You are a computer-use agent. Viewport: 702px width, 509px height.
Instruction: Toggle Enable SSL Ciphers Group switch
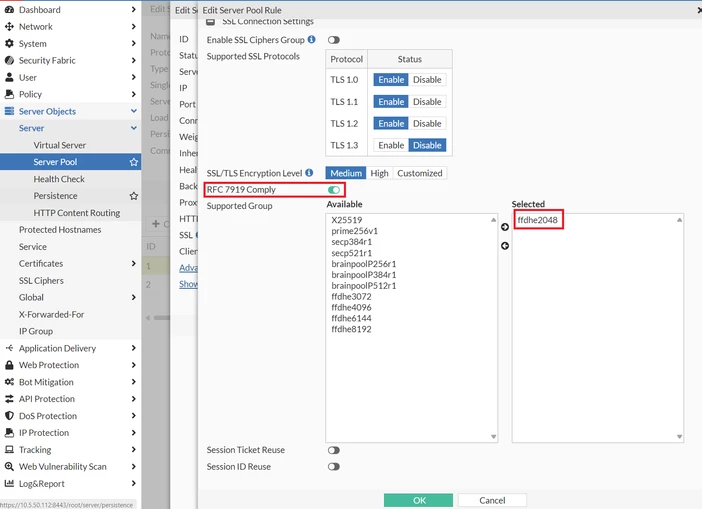(334, 40)
